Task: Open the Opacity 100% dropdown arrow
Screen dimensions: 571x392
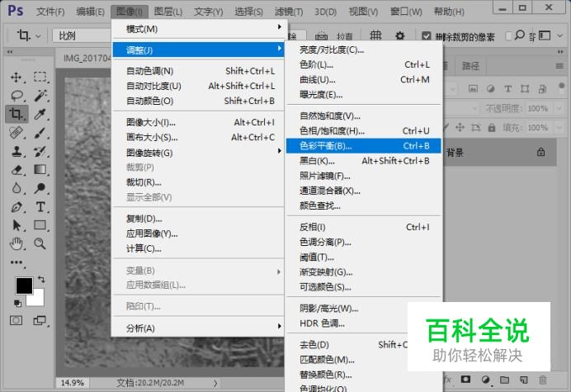Action: [559, 108]
